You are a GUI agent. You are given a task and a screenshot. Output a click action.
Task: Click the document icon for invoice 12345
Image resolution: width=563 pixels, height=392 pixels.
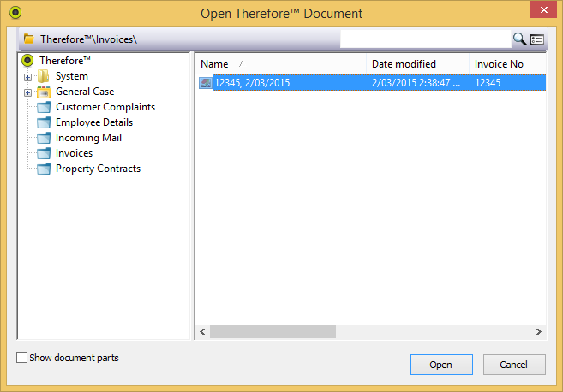(206, 83)
